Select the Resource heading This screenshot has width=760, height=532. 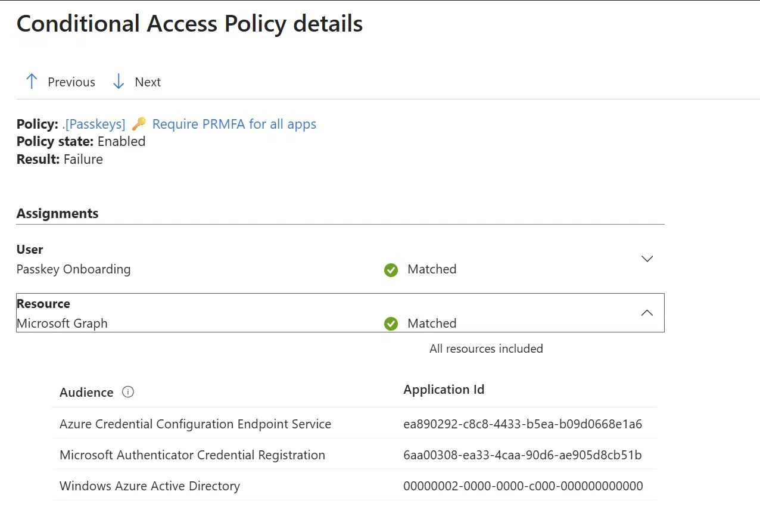[x=43, y=304]
